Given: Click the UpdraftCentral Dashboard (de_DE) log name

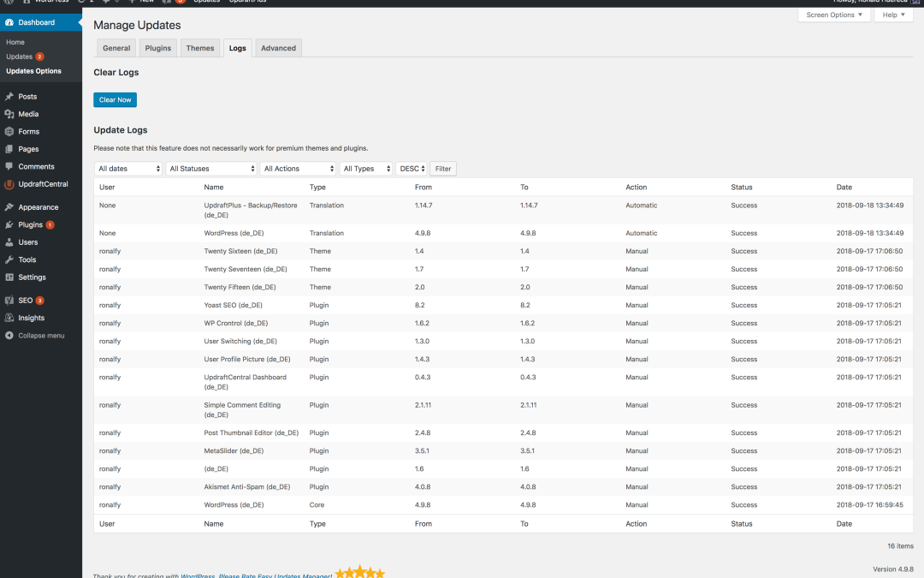Looking at the screenshot, I should [246, 382].
